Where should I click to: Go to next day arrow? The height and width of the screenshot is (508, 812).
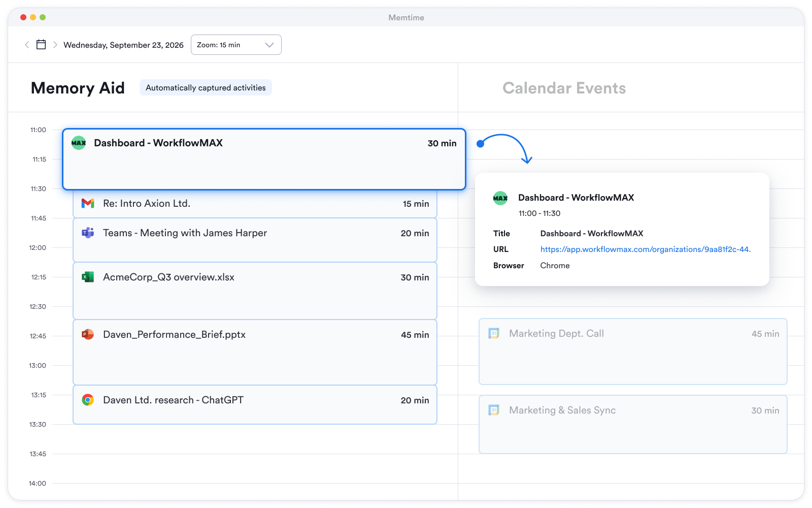pyautogui.click(x=55, y=45)
